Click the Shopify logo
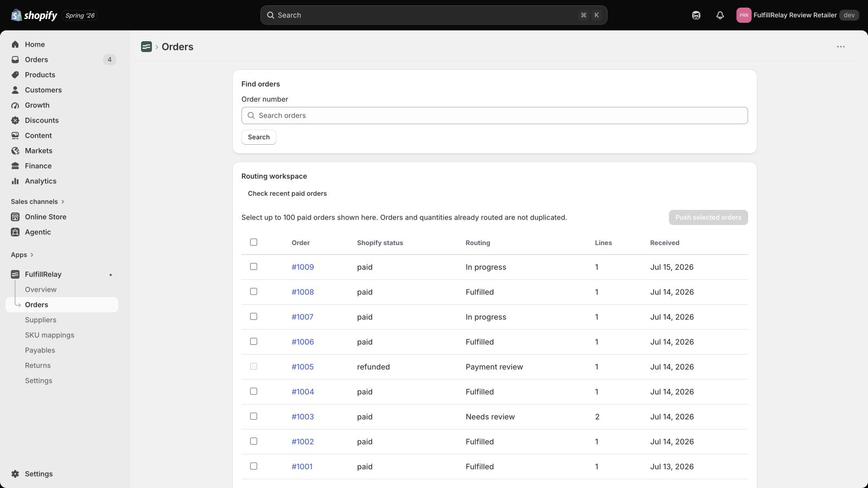 pyautogui.click(x=34, y=15)
